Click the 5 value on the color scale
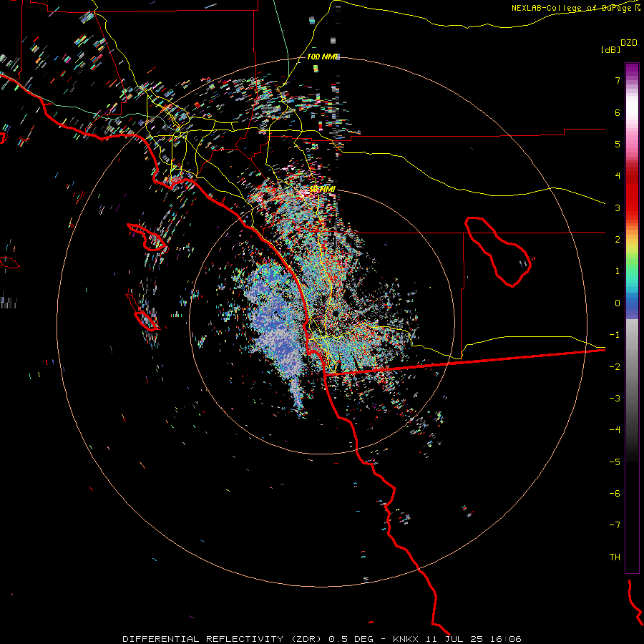644x644 pixels. [x=618, y=144]
